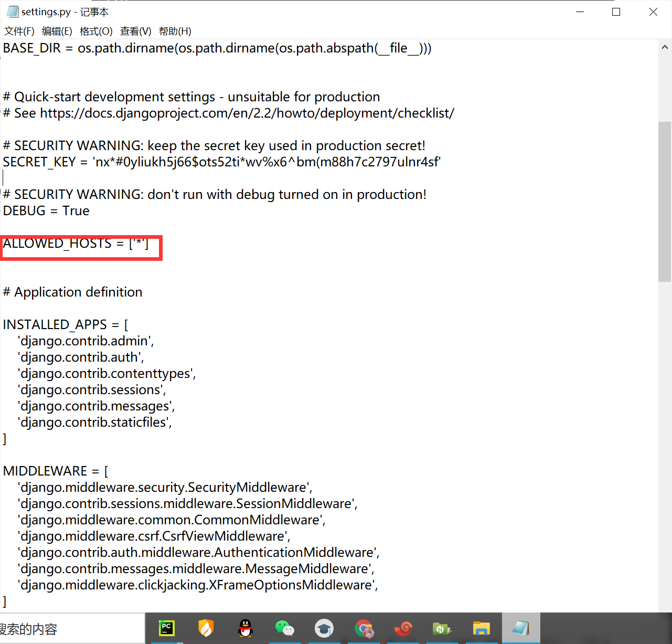
Task: Open QQ penguin icon in taskbar
Action: pyautogui.click(x=246, y=628)
